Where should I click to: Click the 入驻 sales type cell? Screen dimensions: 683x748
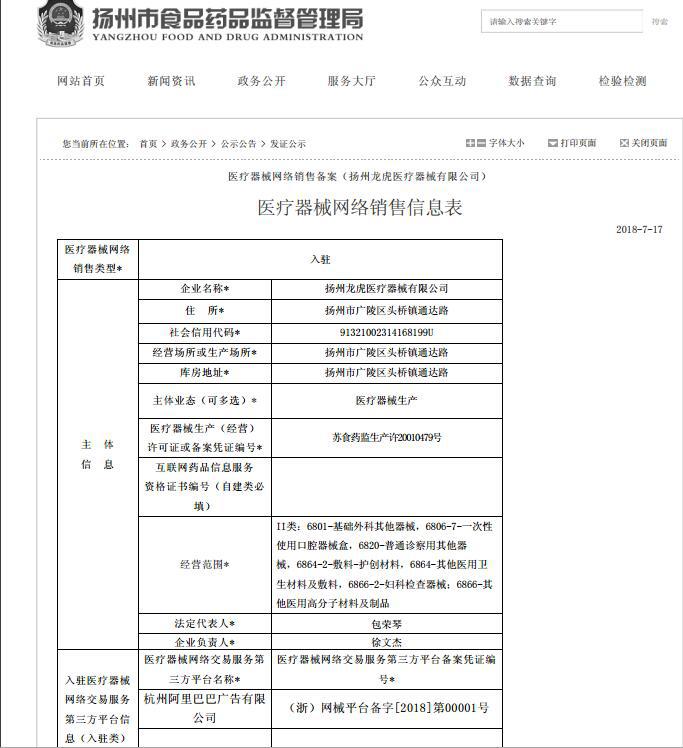pos(320,260)
